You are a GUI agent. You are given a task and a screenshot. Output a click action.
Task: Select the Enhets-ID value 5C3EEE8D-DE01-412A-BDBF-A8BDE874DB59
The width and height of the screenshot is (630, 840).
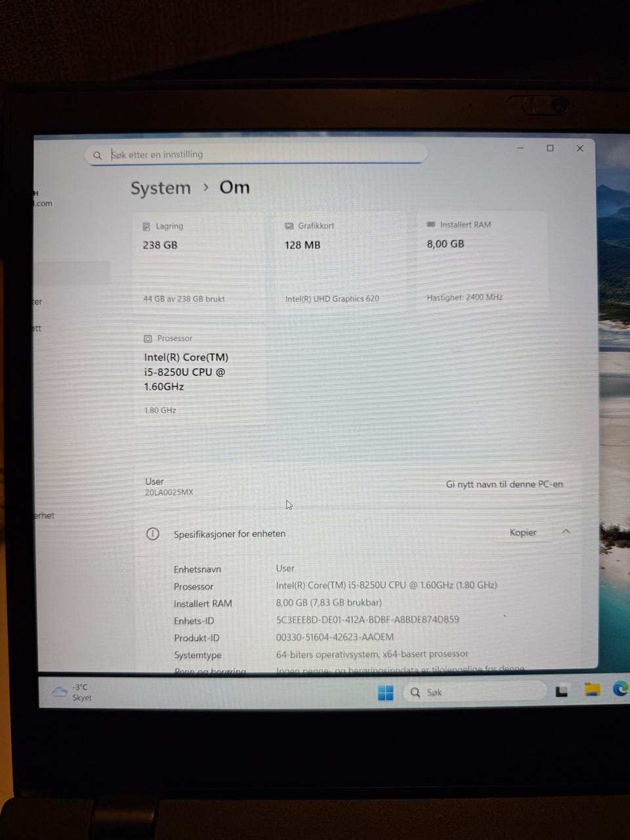tap(367, 619)
